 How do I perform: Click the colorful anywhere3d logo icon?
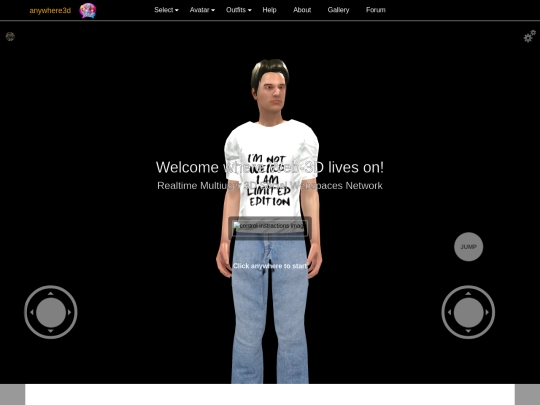88,10
